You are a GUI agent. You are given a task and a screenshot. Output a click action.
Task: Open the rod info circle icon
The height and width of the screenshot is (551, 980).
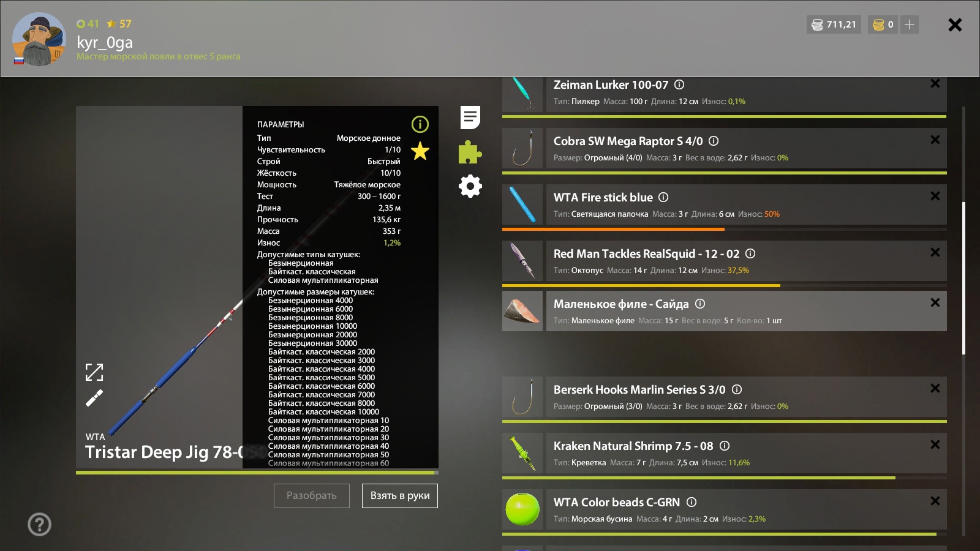[x=420, y=124]
